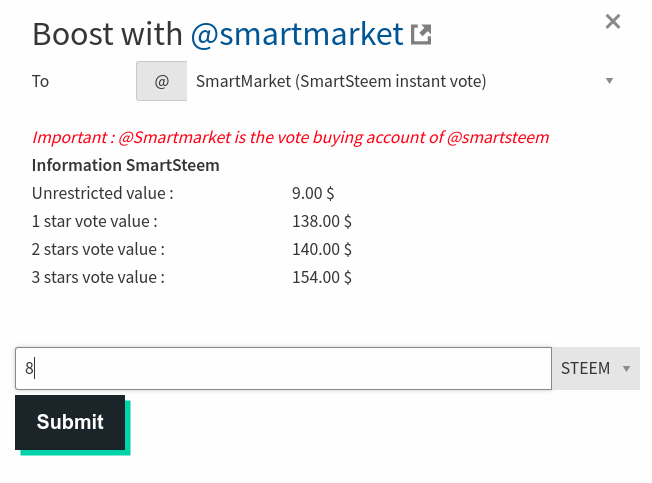
Task: Click the "Boost with" title text
Action: coord(107,34)
